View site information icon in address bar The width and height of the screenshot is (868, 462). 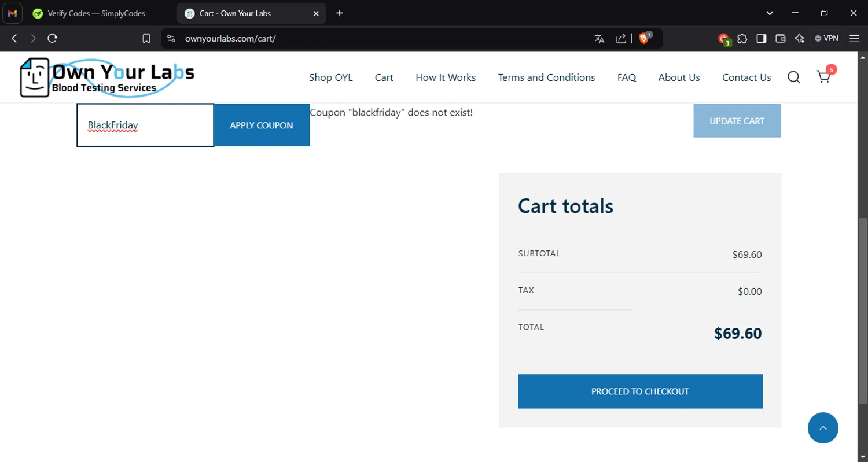[171, 39]
